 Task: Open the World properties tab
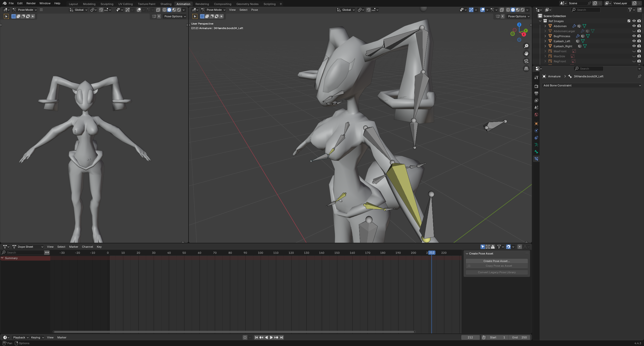tap(536, 115)
